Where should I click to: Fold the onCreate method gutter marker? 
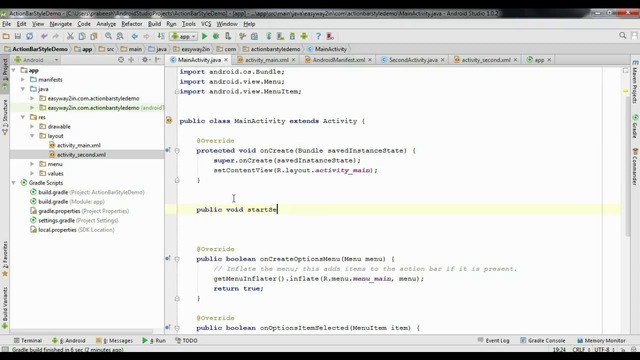(x=177, y=151)
